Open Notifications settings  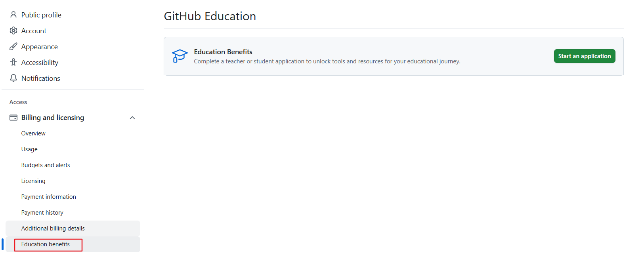(40, 78)
